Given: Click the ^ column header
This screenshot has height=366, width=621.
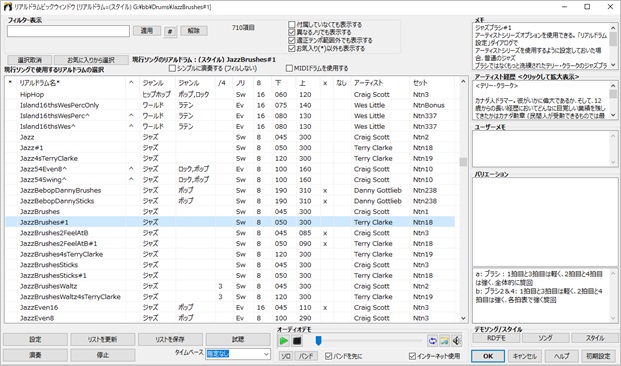Looking at the screenshot, I should 131,83.
